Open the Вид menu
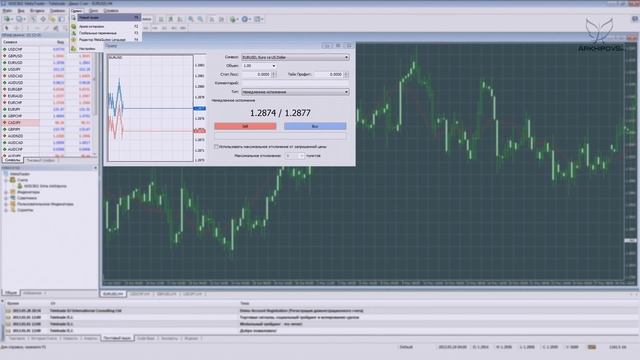 coord(21,11)
